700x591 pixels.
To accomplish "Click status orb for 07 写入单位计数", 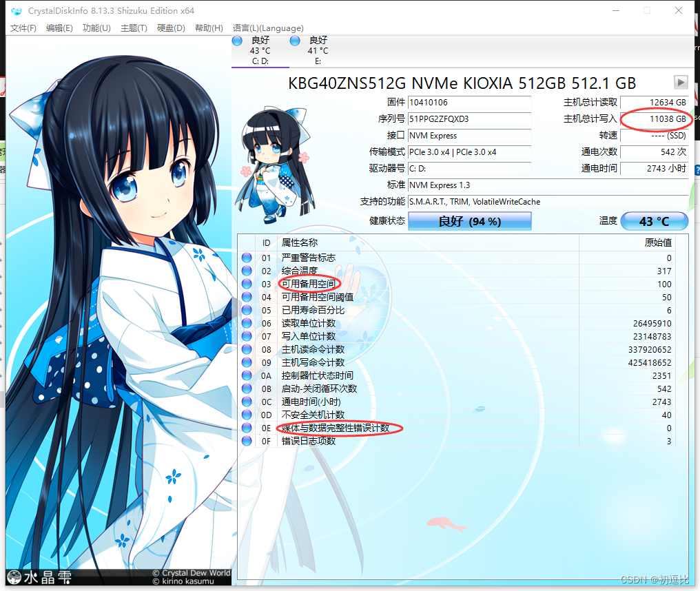I will (x=247, y=336).
